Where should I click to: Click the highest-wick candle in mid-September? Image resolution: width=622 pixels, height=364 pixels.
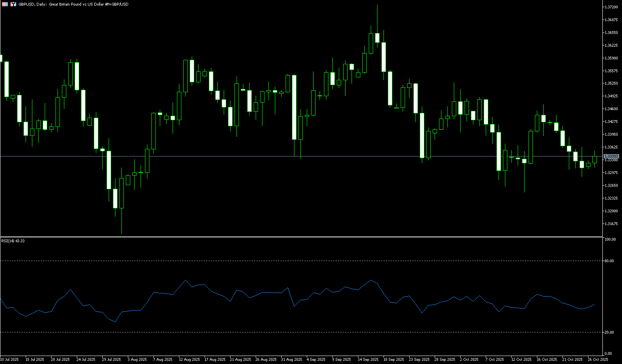pyautogui.click(x=377, y=38)
